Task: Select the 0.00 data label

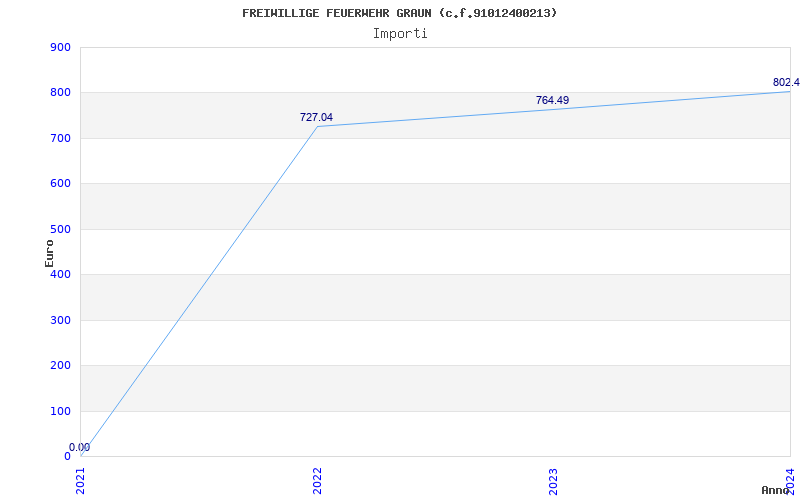Action: (79, 447)
